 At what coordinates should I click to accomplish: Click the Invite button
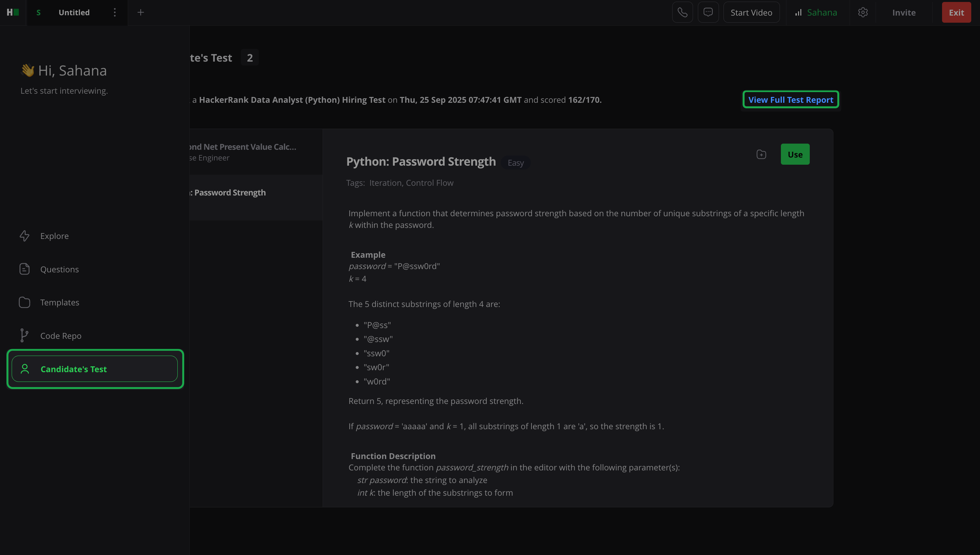(904, 13)
